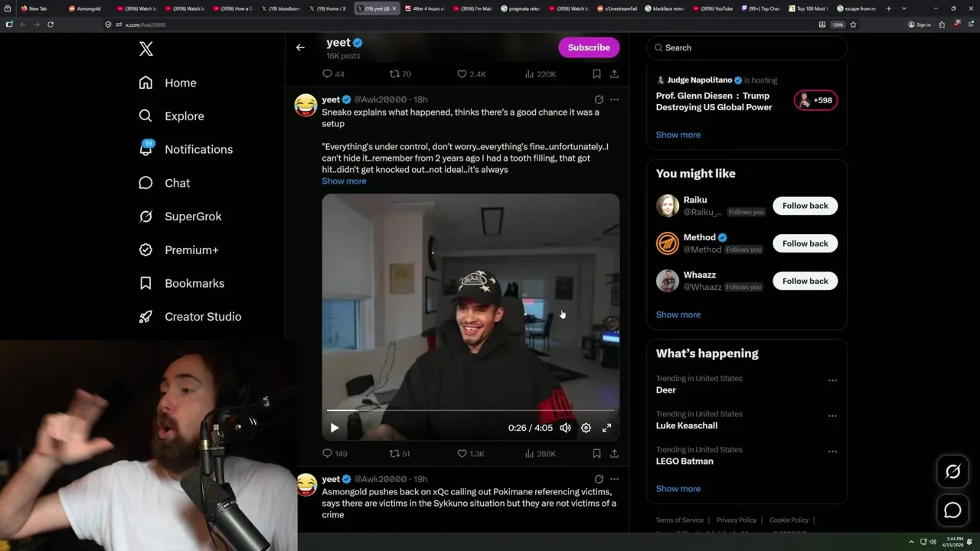Reload the page from the browser toolbar
Screen dimensions: 980x551
tap(51, 24)
